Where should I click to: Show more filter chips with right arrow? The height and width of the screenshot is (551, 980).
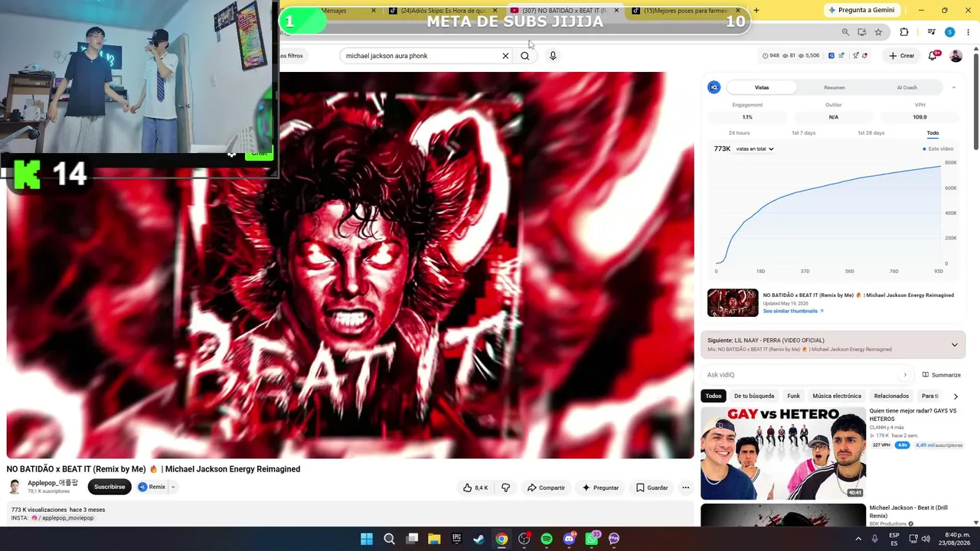click(x=955, y=396)
